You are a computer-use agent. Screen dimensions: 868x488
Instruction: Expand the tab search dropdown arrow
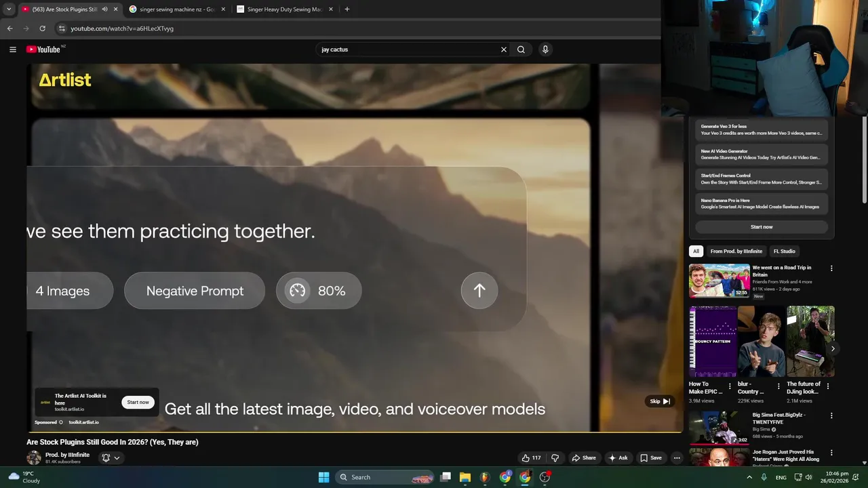click(9, 9)
